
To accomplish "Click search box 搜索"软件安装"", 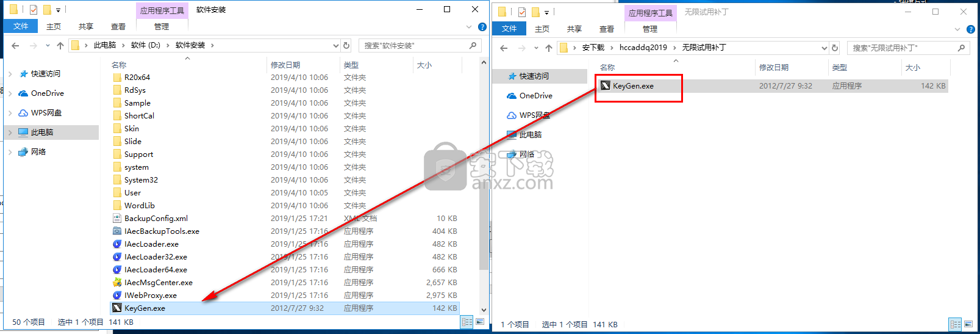I will [x=420, y=45].
